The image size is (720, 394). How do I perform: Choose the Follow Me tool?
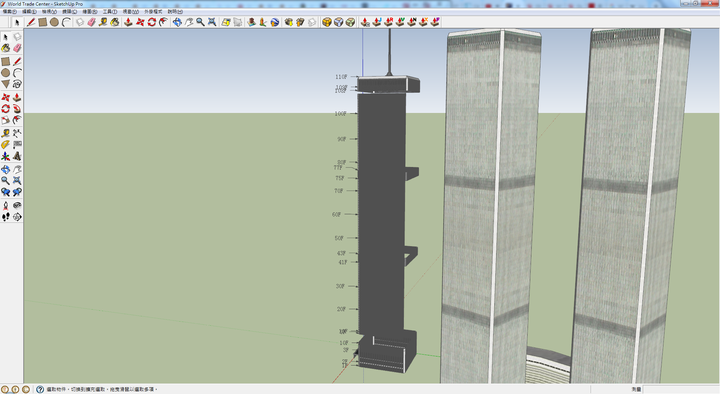click(17, 109)
